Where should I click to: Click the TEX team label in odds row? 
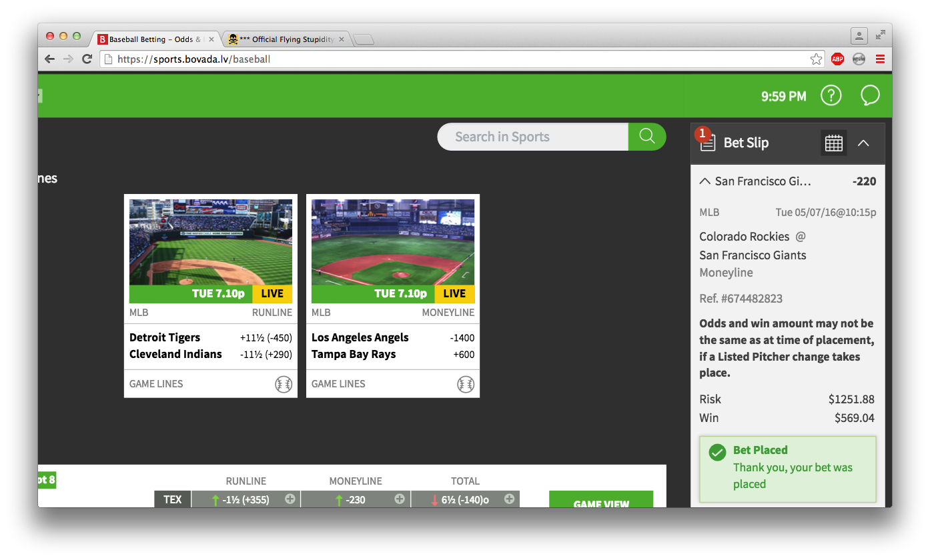pyautogui.click(x=173, y=499)
